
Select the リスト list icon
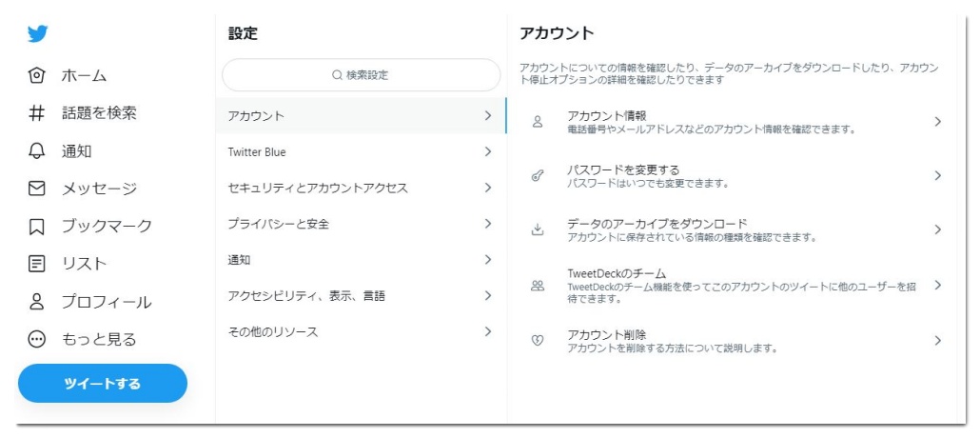pos(37,264)
